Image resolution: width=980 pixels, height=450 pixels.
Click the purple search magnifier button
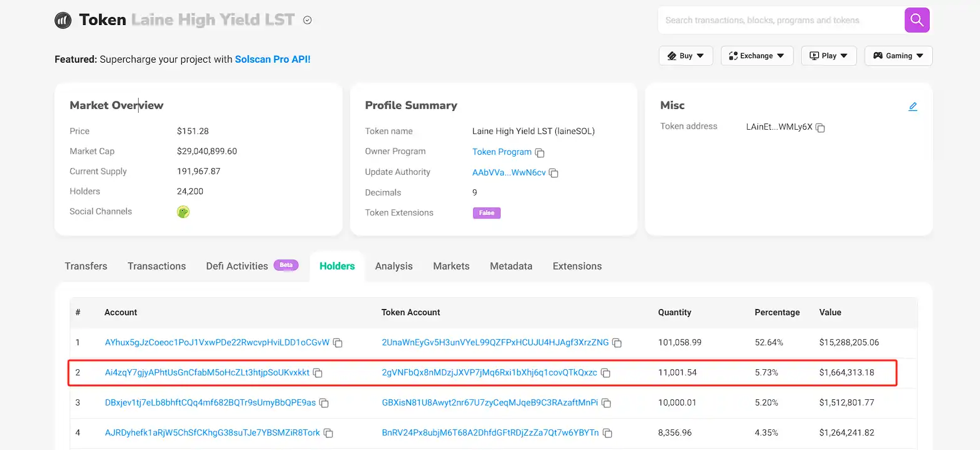[x=917, y=20]
